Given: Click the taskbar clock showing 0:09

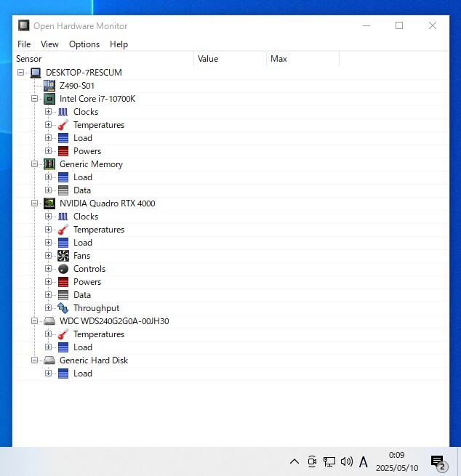Looking at the screenshot, I should coord(397,461).
